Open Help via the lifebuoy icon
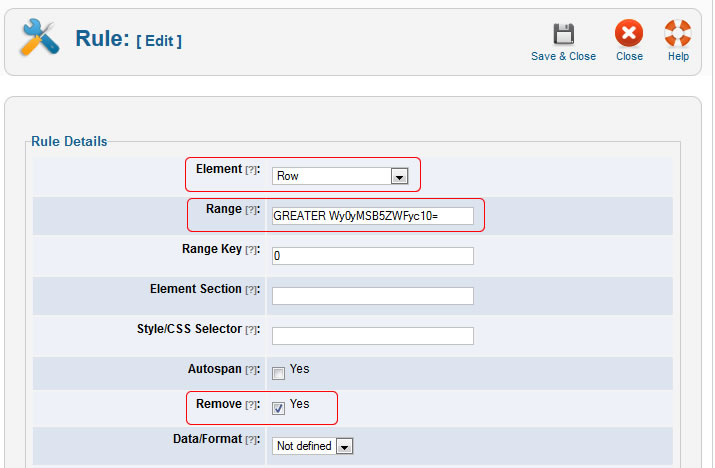This screenshot has width=715, height=468. tap(678, 35)
